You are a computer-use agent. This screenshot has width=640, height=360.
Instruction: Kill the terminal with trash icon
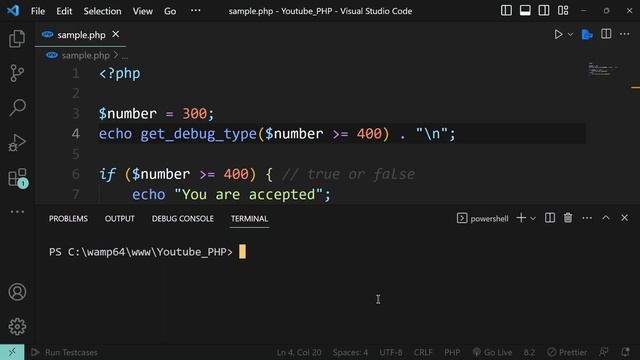[568, 218]
